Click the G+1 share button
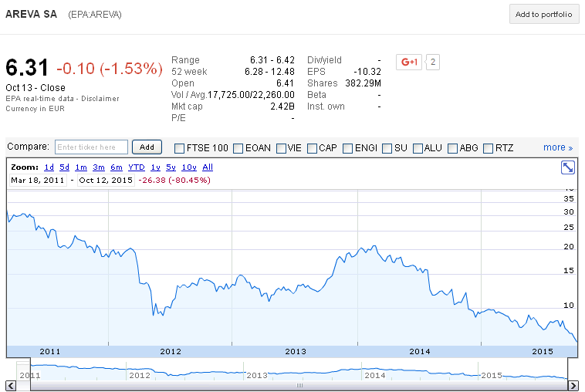Image resolution: width=585 pixels, height=392 pixels. (x=409, y=62)
